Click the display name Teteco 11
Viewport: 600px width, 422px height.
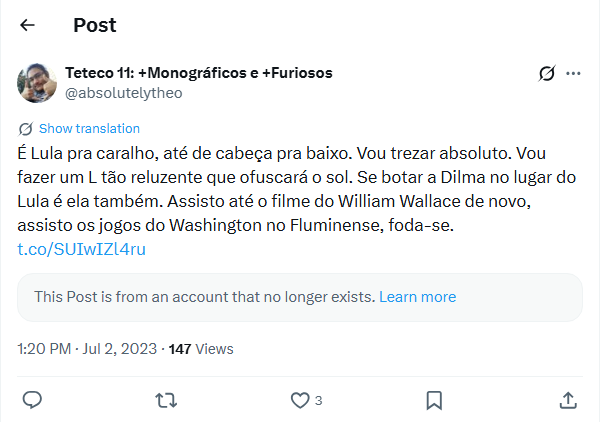click(x=198, y=73)
